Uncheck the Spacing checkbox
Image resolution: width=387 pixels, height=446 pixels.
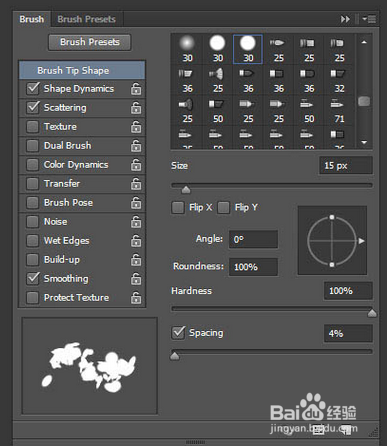coord(178,333)
